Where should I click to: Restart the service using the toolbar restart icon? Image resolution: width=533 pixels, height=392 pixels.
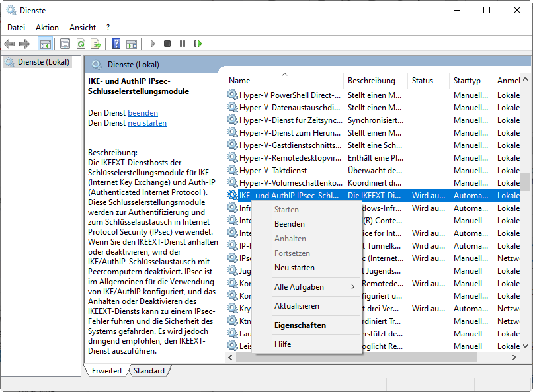click(x=198, y=44)
